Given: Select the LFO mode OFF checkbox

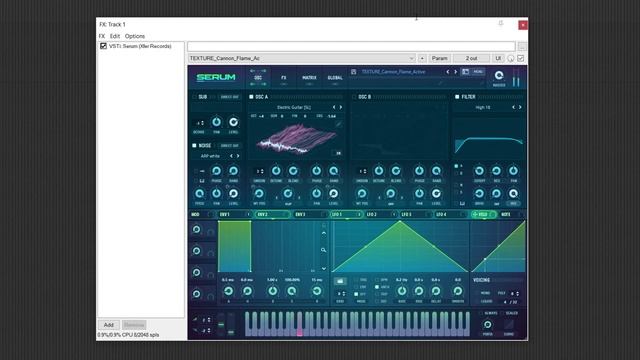Looking at the screenshot, I should (x=356, y=294).
